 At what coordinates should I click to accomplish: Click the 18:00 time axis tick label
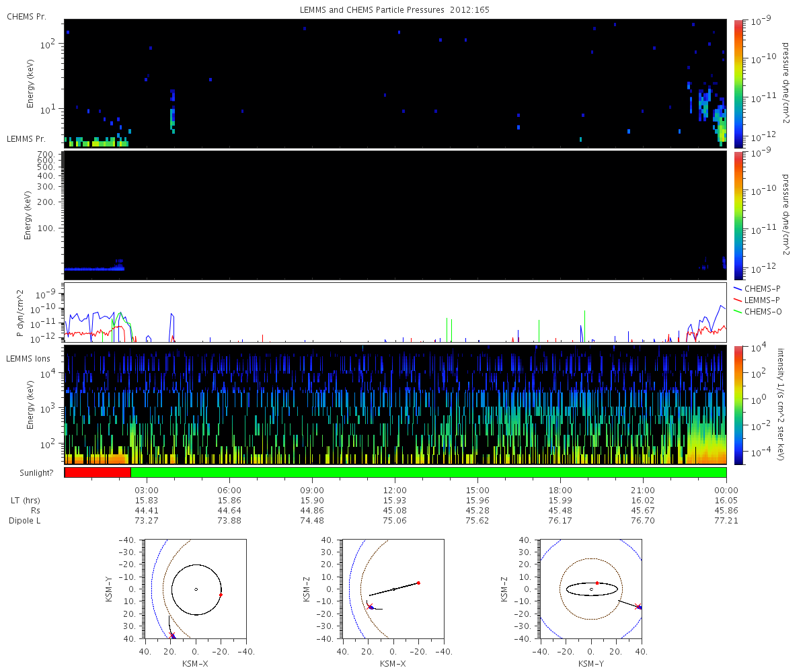(560, 490)
